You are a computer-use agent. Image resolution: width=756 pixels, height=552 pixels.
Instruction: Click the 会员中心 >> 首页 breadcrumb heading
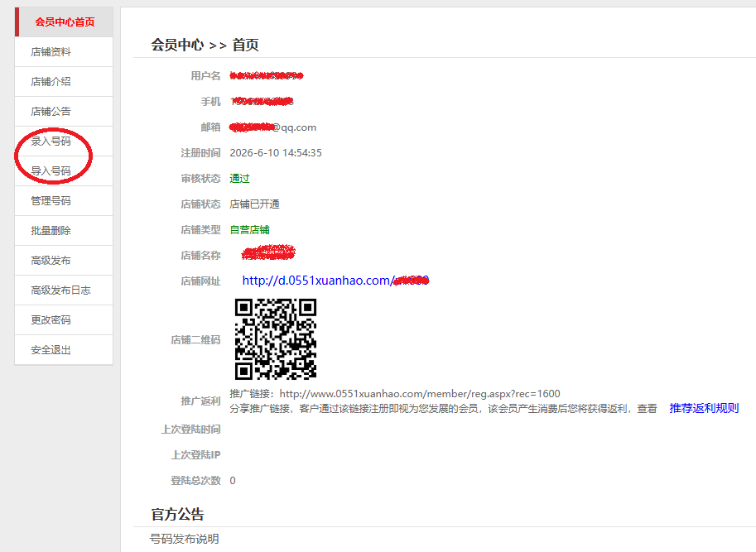pos(205,45)
